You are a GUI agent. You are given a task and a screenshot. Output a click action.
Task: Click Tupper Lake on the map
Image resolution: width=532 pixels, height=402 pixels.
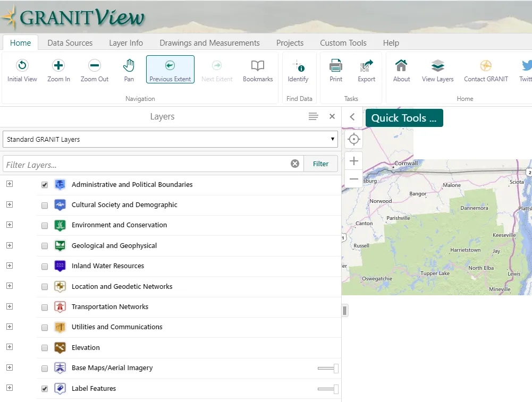point(435,273)
